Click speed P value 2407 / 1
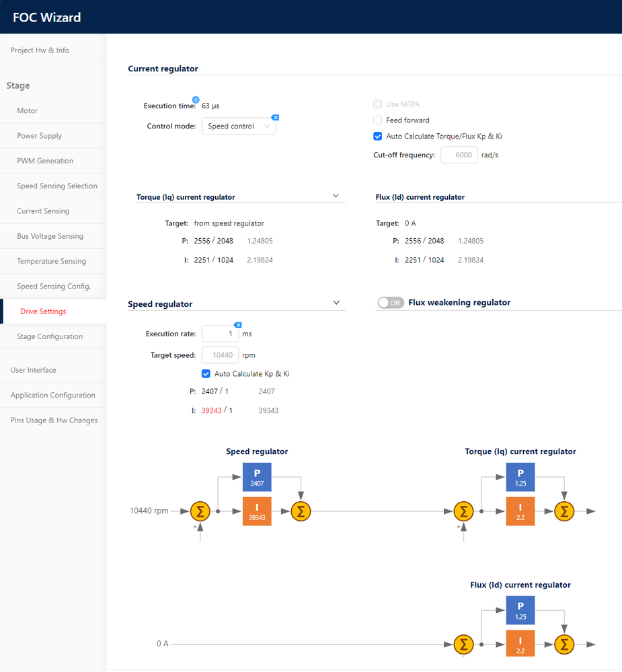The height and width of the screenshot is (672, 622). tap(215, 391)
